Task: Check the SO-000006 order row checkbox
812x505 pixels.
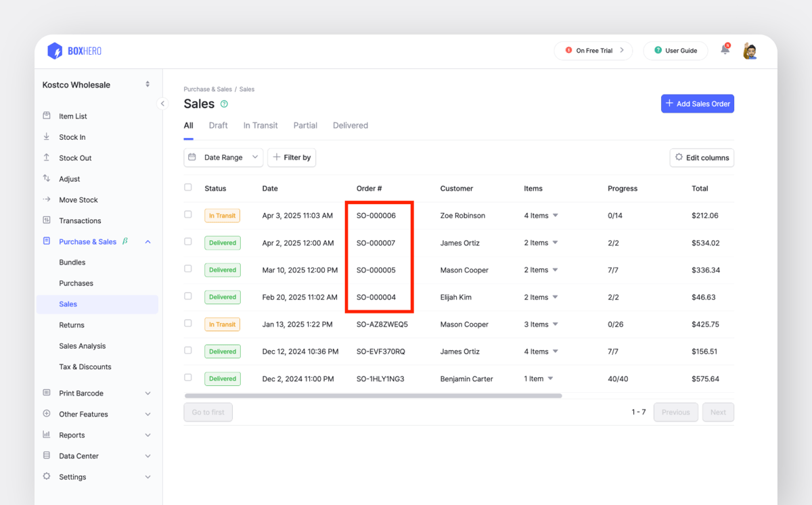Action: 188,214
